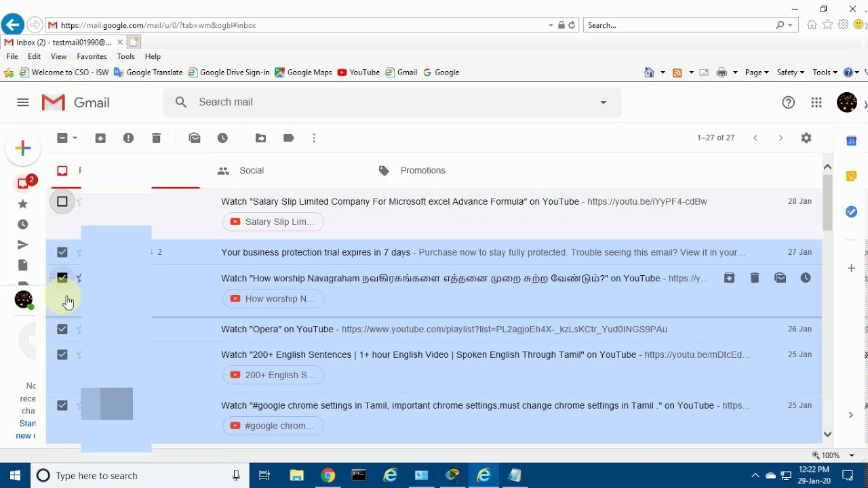Screen dimensions: 868x488
Task: Archive the Navagraham email from its row
Action: (x=729, y=278)
